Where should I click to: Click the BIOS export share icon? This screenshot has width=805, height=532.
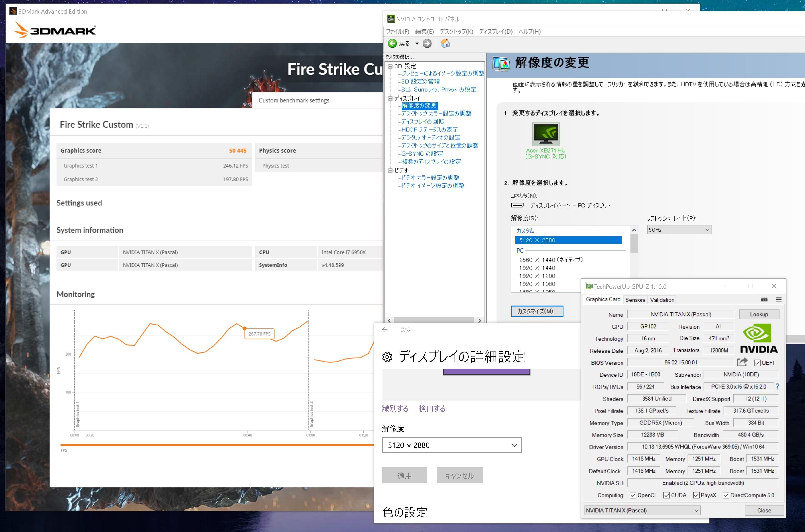click(x=742, y=362)
